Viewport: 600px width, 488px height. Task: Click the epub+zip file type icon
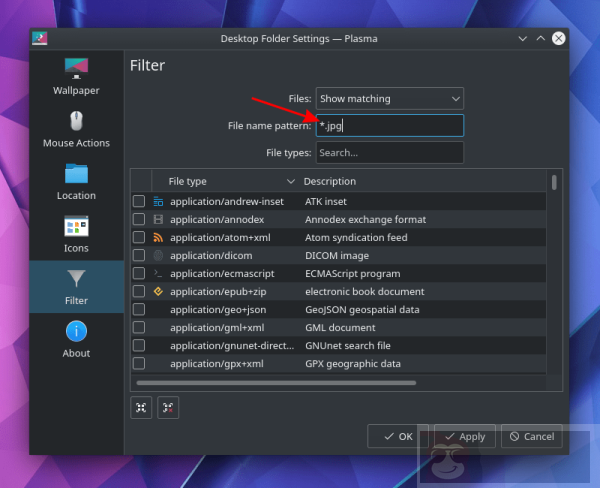point(158,292)
